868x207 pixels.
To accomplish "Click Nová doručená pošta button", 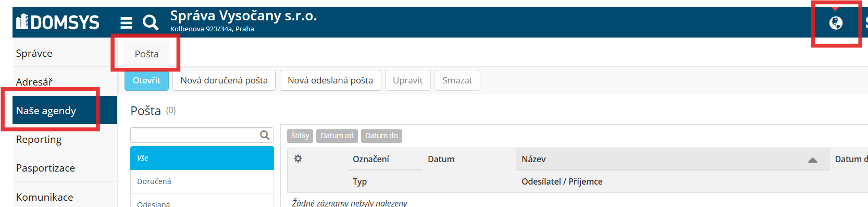I will pos(224,80).
